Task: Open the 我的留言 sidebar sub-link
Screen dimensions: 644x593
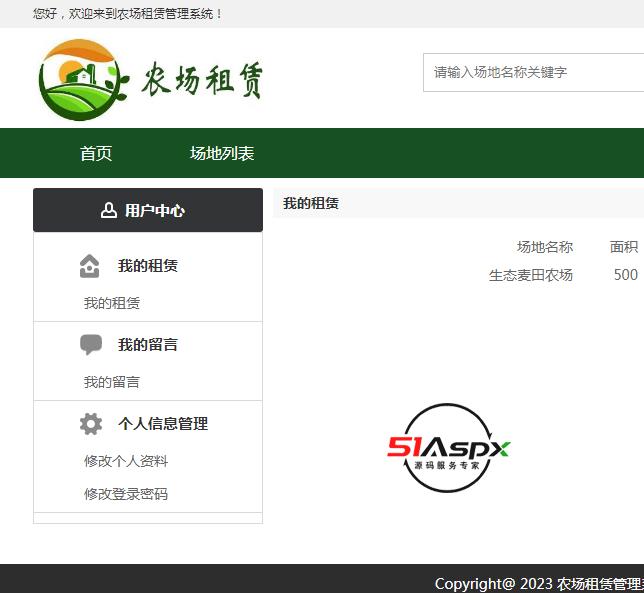Action: coord(112,382)
